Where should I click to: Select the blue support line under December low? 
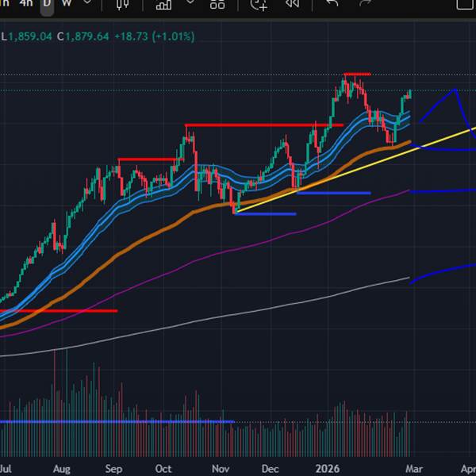tap(334, 193)
